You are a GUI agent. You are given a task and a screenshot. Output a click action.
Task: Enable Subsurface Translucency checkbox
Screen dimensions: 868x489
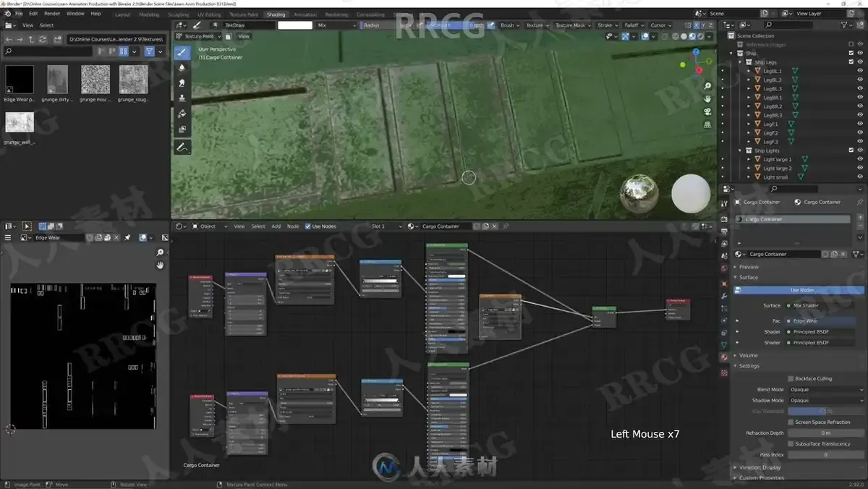click(791, 443)
